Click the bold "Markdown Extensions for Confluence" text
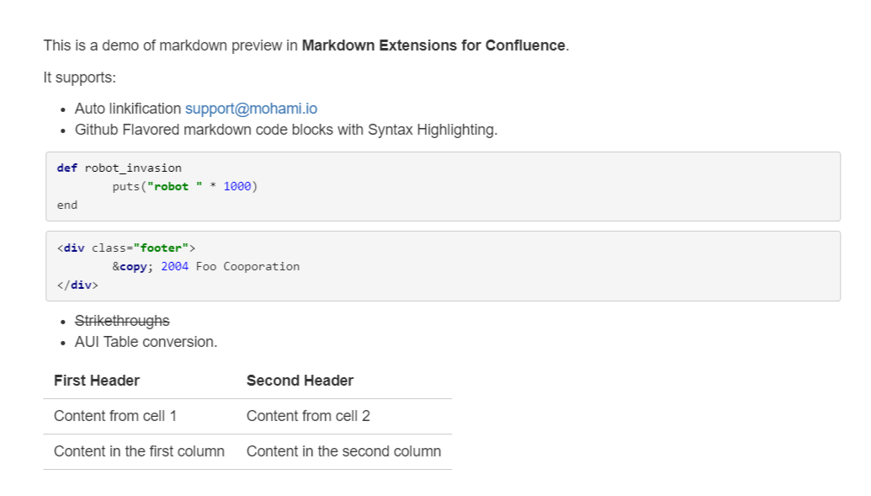Viewport: 871px width, 496px height. 433,45
